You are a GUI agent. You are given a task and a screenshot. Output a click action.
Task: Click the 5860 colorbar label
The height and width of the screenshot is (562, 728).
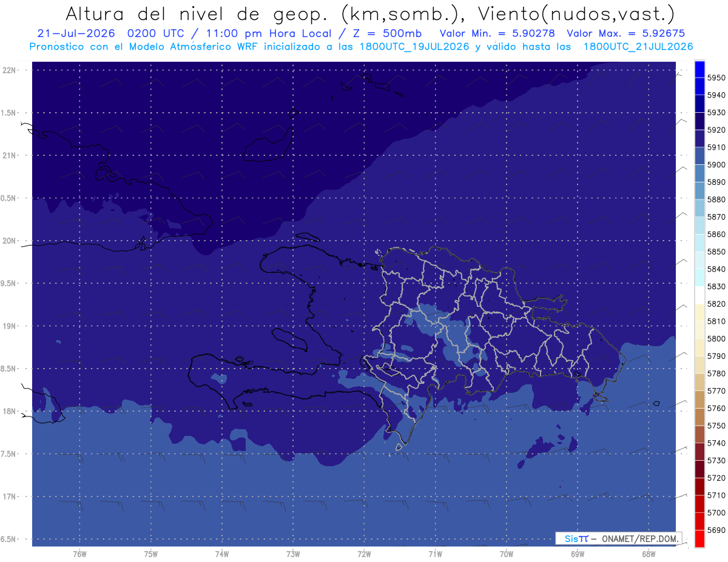point(716,234)
